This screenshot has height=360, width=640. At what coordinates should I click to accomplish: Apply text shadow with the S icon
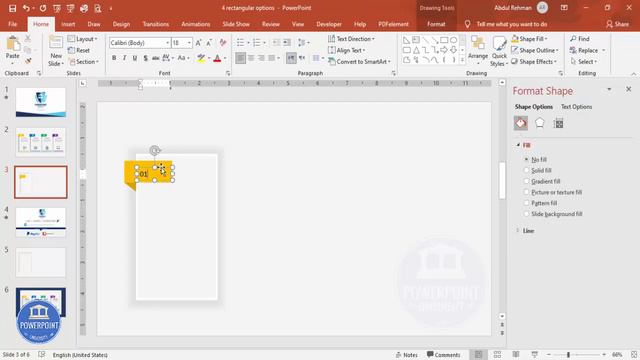(x=145, y=58)
